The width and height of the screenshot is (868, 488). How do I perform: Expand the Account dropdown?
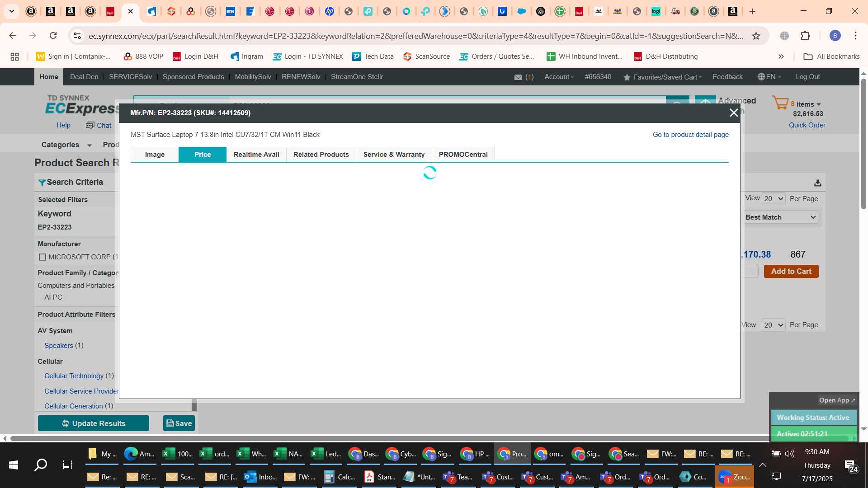559,77
